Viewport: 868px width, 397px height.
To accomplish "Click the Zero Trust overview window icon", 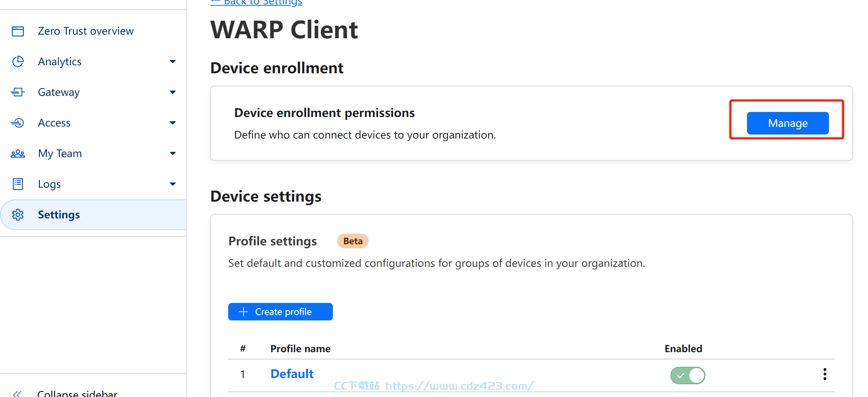I will (18, 31).
